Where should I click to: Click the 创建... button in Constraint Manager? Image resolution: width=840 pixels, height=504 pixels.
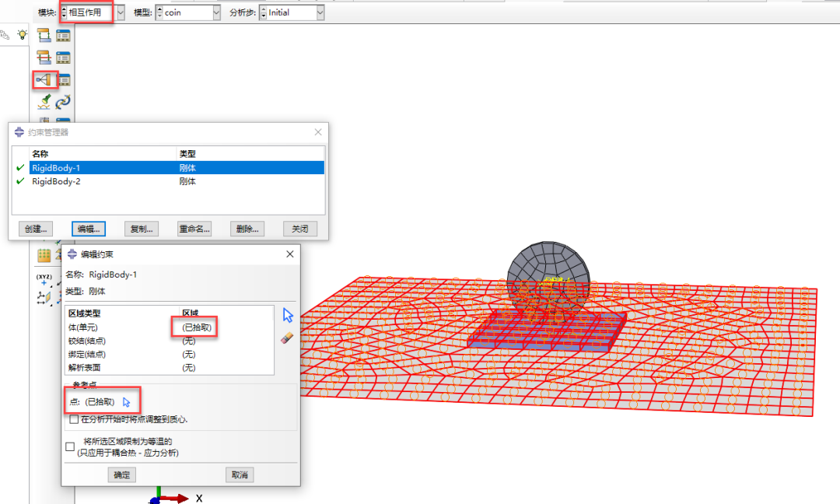point(36,229)
